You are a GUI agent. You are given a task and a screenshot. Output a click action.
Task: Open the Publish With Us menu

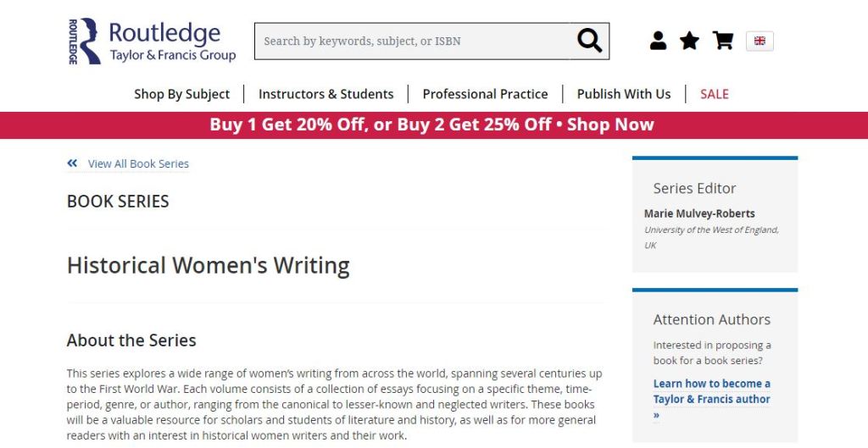tap(623, 94)
